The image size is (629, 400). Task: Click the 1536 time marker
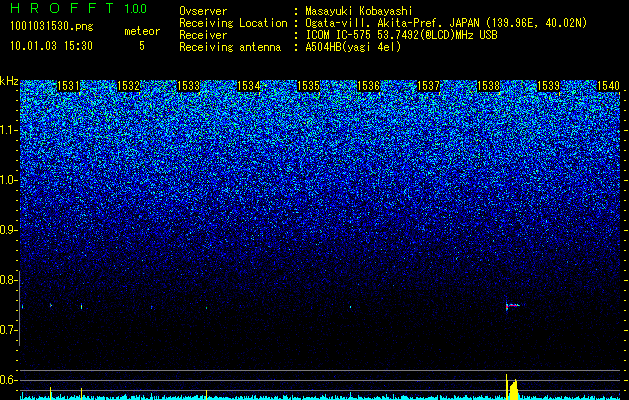[368, 86]
